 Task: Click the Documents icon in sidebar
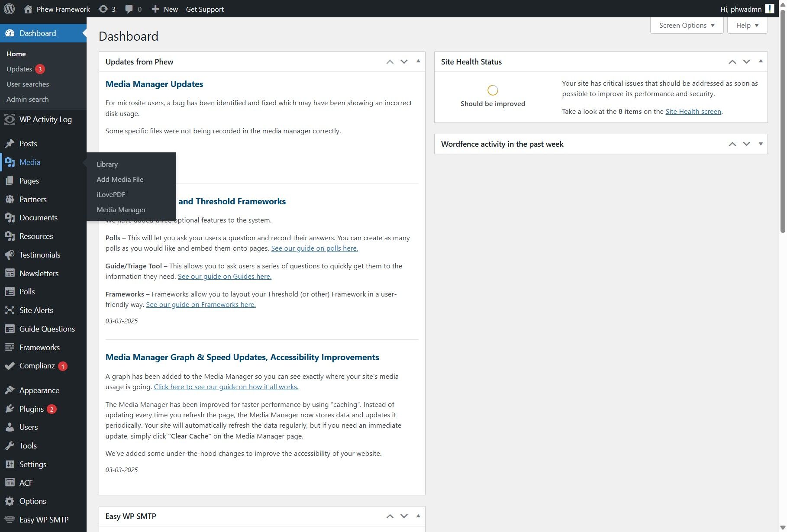point(10,218)
